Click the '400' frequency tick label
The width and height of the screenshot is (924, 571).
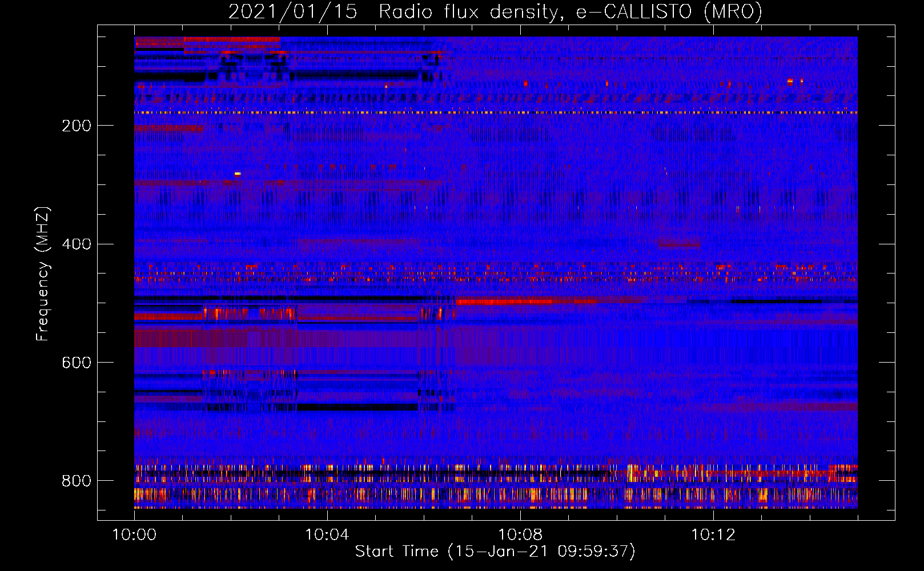pos(77,244)
